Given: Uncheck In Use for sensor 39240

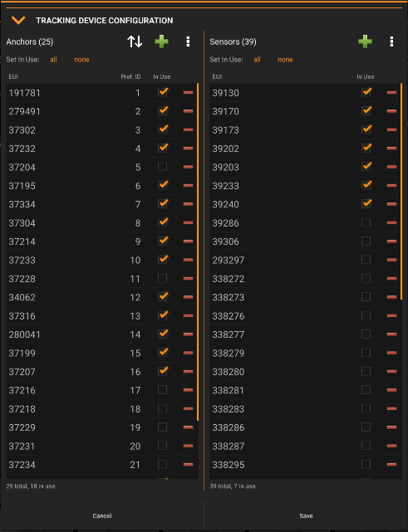Looking at the screenshot, I should pos(366,203).
